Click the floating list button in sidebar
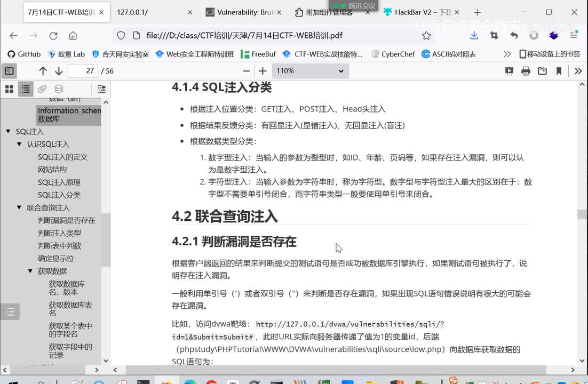The width and height of the screenshot is (588, 384). click(x=10, y=311)
